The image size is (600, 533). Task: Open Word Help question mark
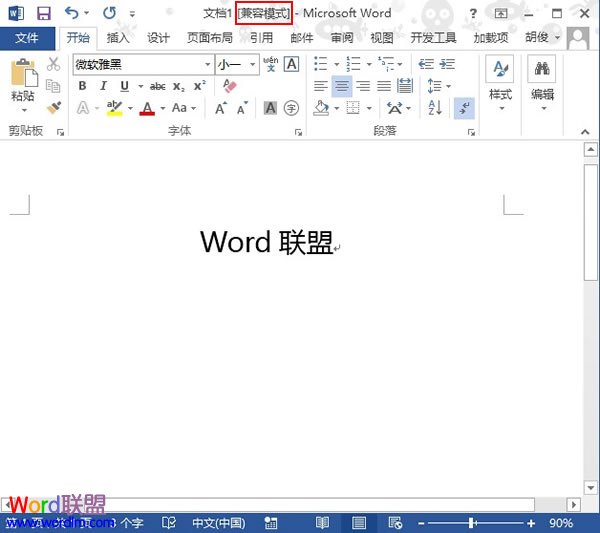(473, 14)
